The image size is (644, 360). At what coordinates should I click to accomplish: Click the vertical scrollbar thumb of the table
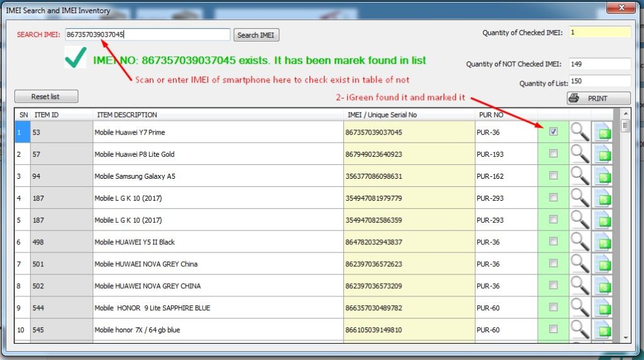[625, 125]
